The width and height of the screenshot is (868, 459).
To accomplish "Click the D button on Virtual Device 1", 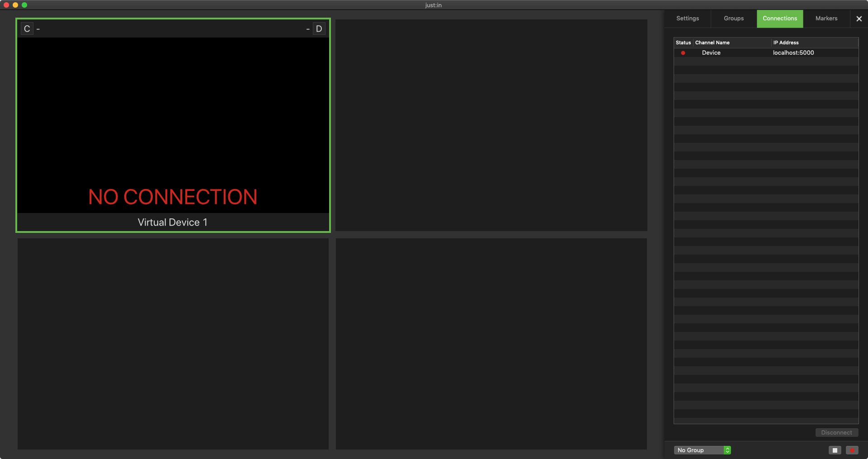I will pos(319,29).
